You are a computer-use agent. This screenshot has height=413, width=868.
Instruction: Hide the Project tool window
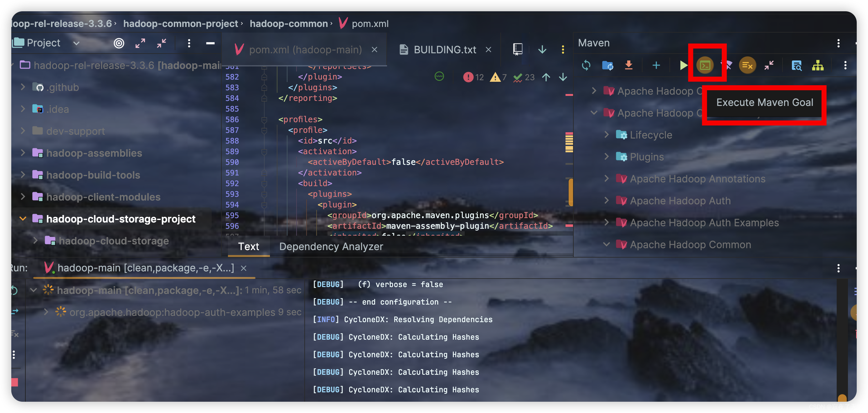pyautogui.click(x=210, y=43)
